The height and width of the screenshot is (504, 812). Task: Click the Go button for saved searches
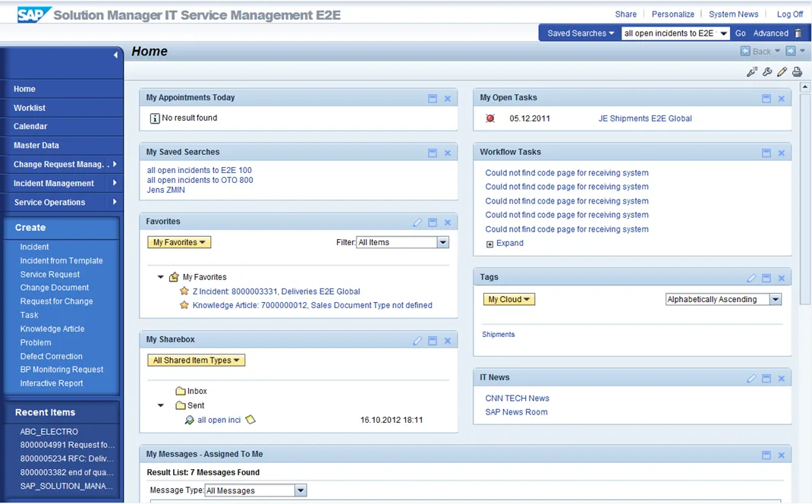tap(740, 33)
